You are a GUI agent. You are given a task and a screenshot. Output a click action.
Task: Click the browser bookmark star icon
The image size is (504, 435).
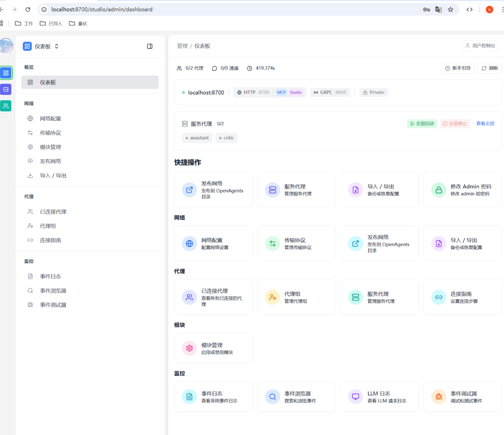451,10
